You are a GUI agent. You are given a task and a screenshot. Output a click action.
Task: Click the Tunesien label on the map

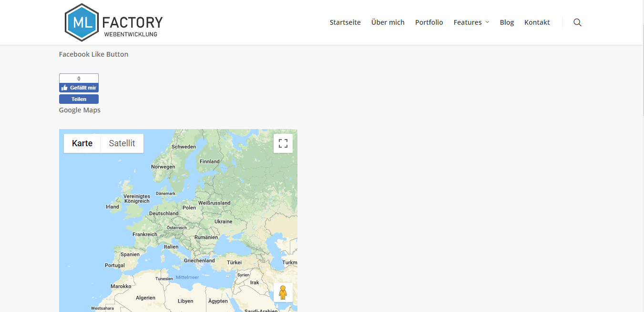pyautogui.click(x=164, y=279)
